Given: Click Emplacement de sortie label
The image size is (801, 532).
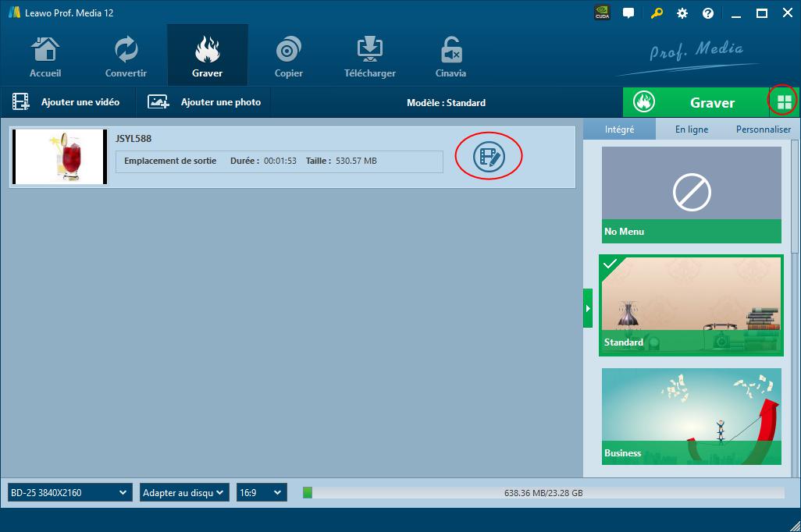Looking at the screenshot, I should point(170,161).
